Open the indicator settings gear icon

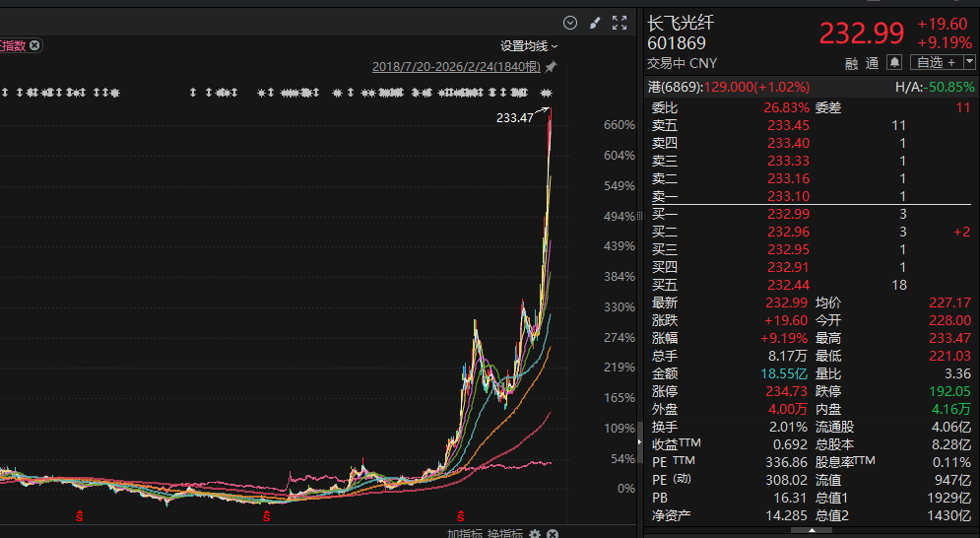tap(535, 533)
